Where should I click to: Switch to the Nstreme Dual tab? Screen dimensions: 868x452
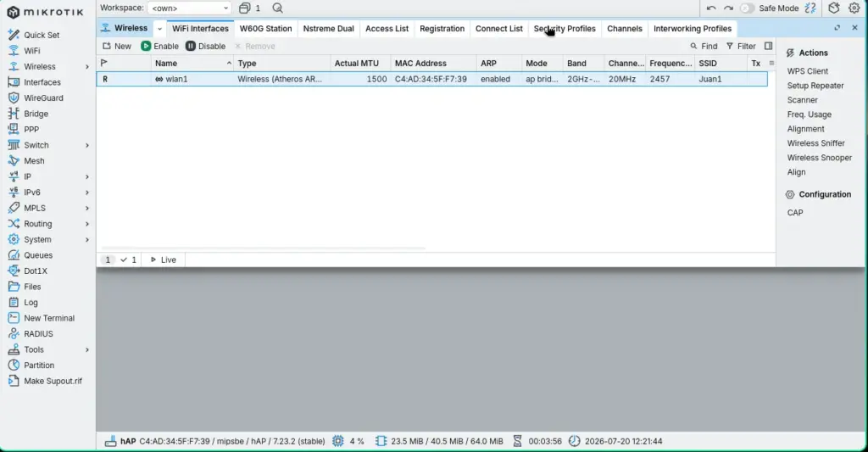pos(328,29)
